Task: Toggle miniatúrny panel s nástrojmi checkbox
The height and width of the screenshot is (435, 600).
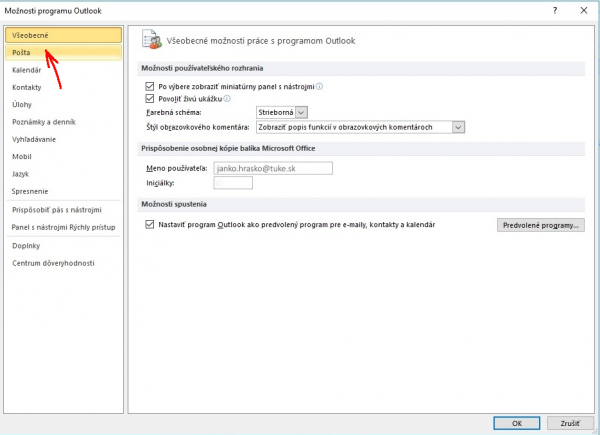Action: pos(150,86)
